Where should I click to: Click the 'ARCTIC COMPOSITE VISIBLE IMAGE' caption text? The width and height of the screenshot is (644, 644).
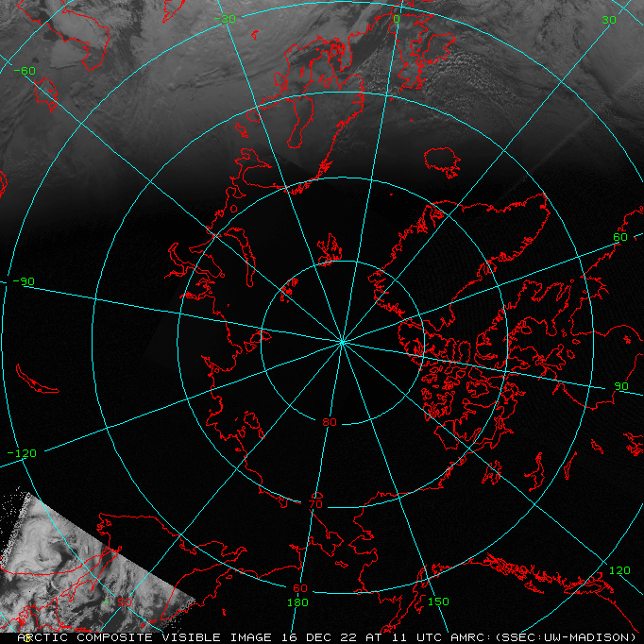pos(144,637)
